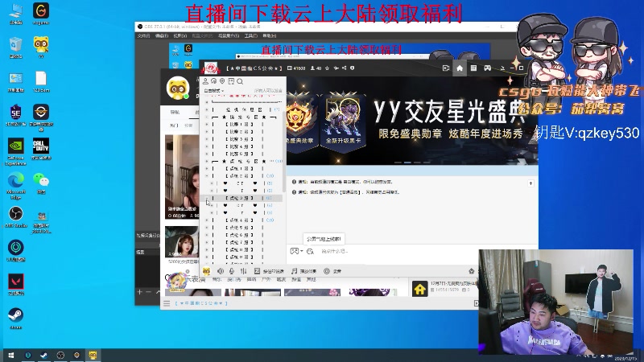Expand the 桌球 4 房 channel node
Image resolution: width=644 pixels, height=362 pixels.
click(x=207, y=220)
